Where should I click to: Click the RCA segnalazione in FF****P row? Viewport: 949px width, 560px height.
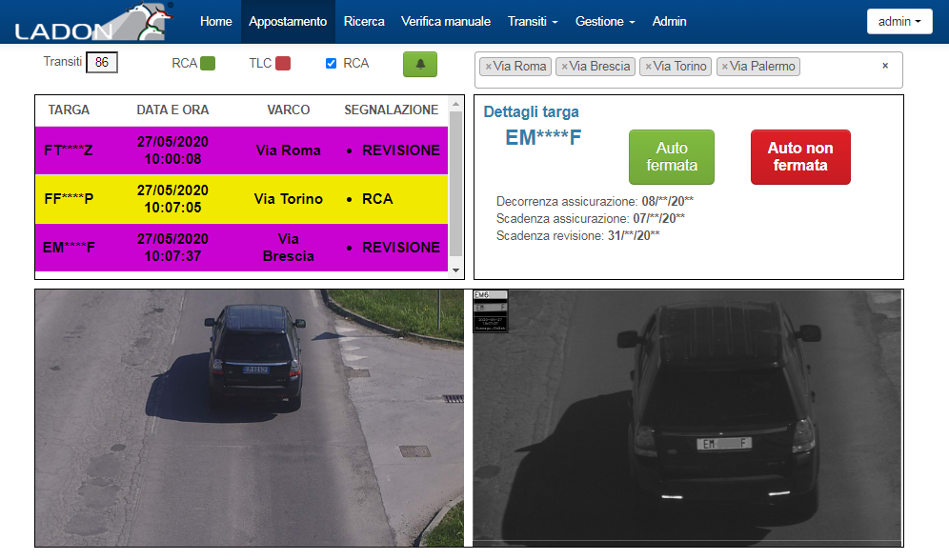(377, 199)
